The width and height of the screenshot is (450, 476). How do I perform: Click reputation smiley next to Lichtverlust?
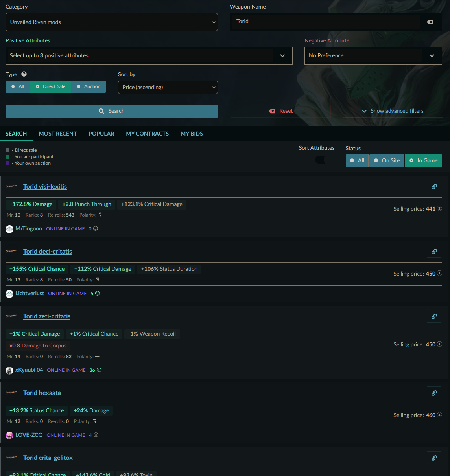[x=98, y=293]
